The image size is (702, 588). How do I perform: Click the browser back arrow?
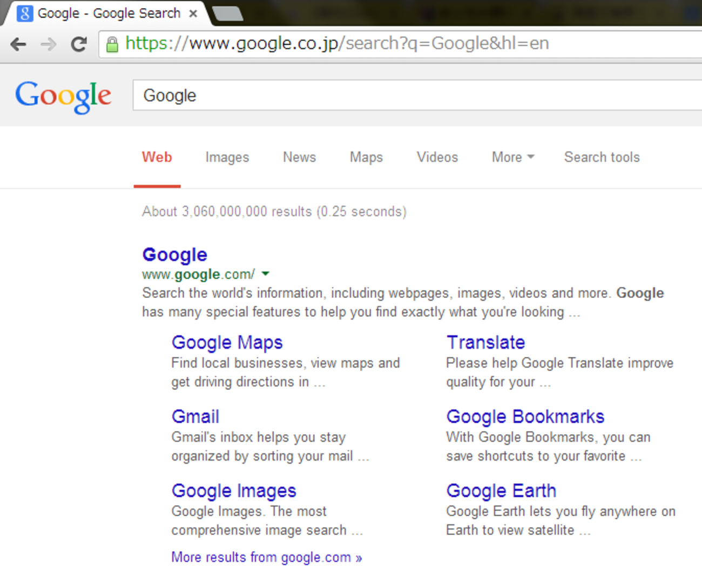click(18, 44)
